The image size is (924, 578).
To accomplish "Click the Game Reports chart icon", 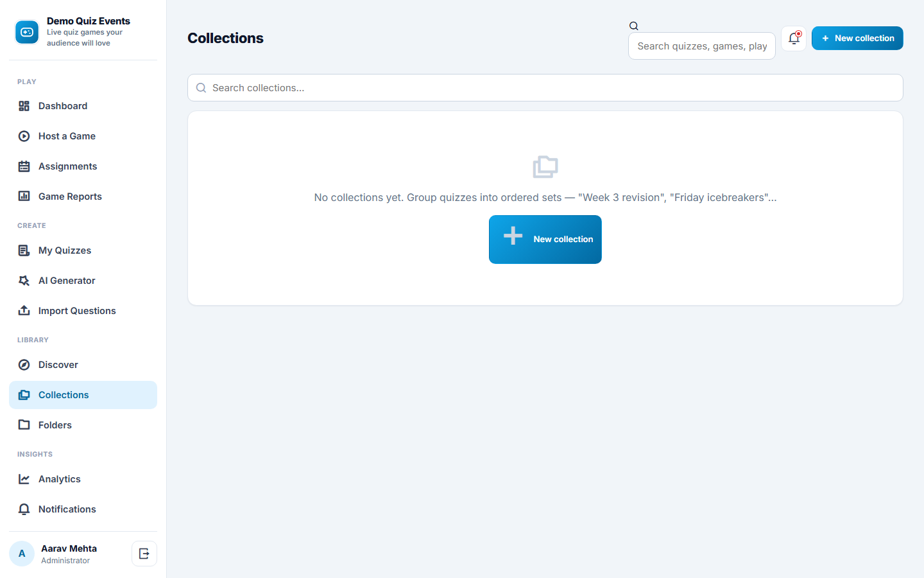I will [24, 197].
